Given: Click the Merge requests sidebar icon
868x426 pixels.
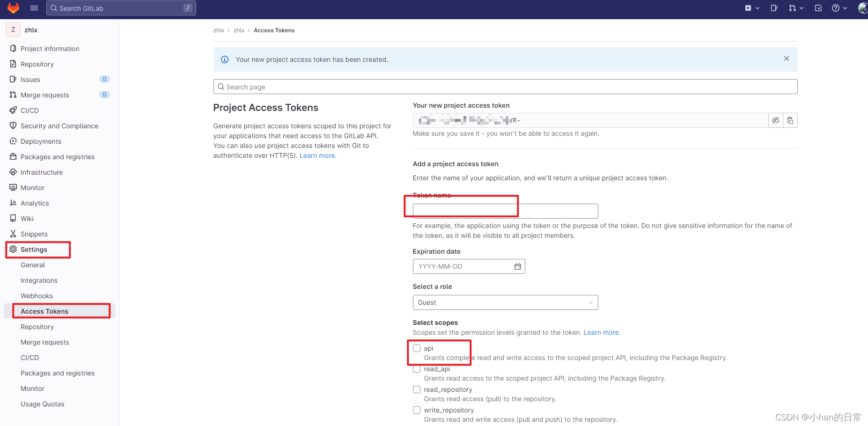Looking at the screenshot, I should pos(13,95).
